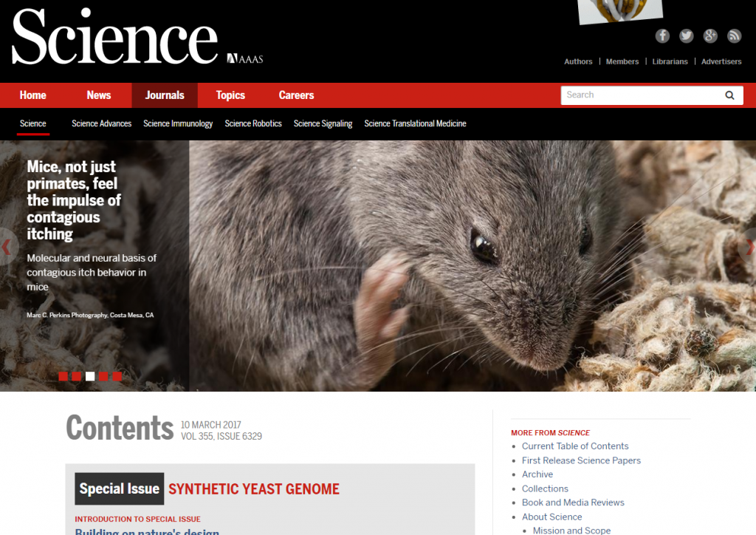Click the Marc C. Perkins photo credit
The width and height of the screenshot is (756, 535).
point(90,315)
